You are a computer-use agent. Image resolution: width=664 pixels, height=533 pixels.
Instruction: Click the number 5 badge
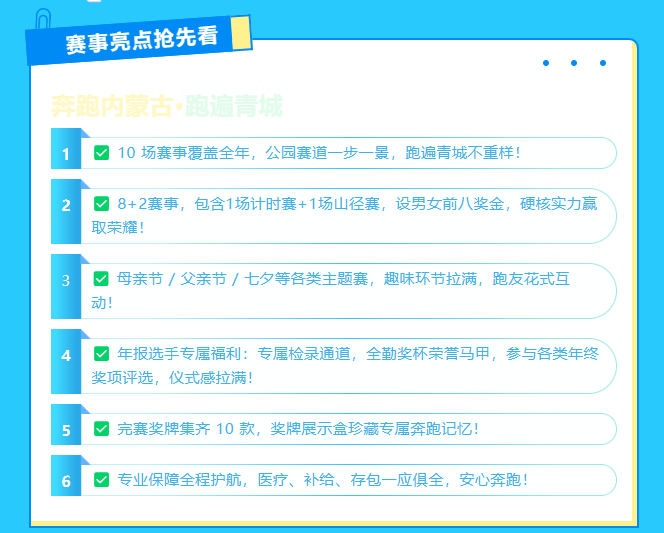tap(66, 430)
